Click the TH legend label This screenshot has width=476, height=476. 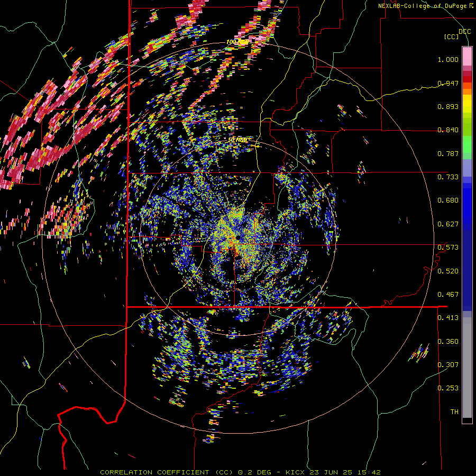click(454, 412)
